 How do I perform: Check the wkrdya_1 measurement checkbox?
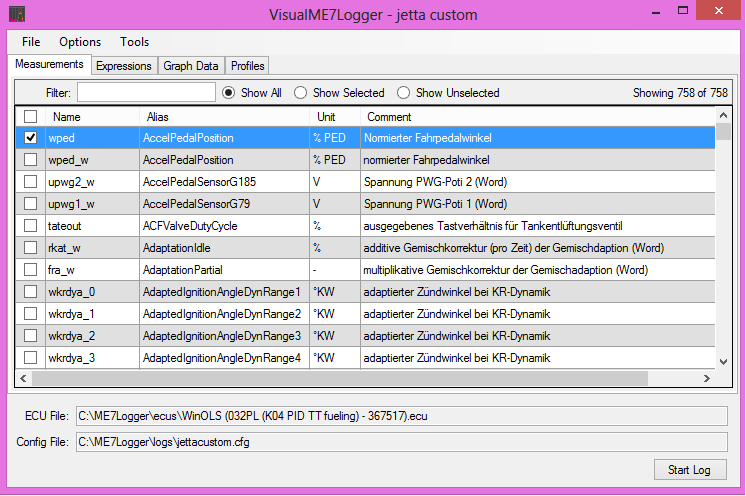(x=30, y=314)
